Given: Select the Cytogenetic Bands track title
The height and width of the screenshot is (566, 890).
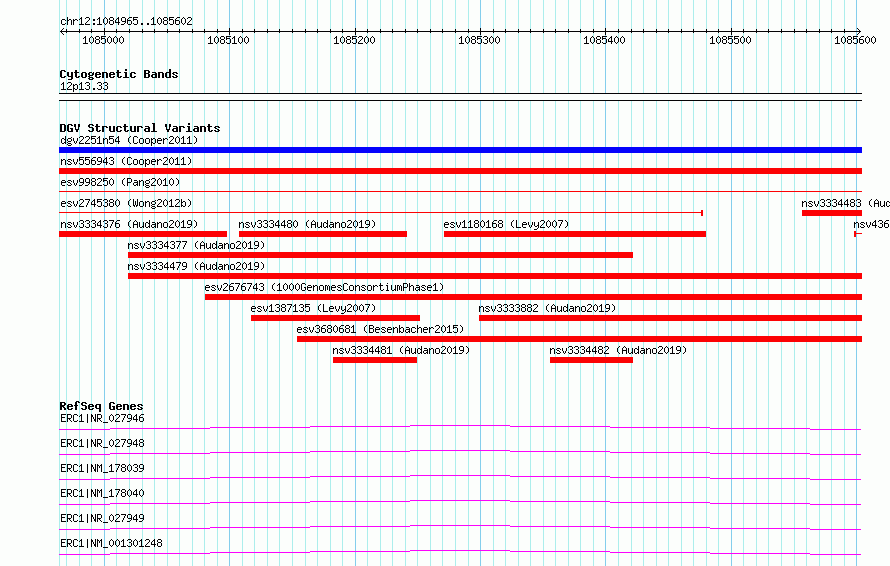Looking at the screenshot, I should pyautogui.click(x=119, y=74).
